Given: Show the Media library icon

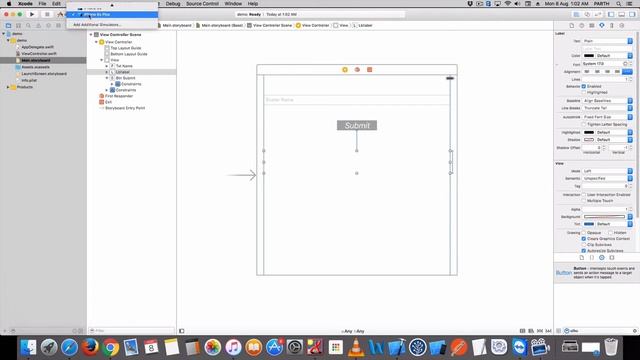Looking at the screenshot, I should click(x=612, y=258).
